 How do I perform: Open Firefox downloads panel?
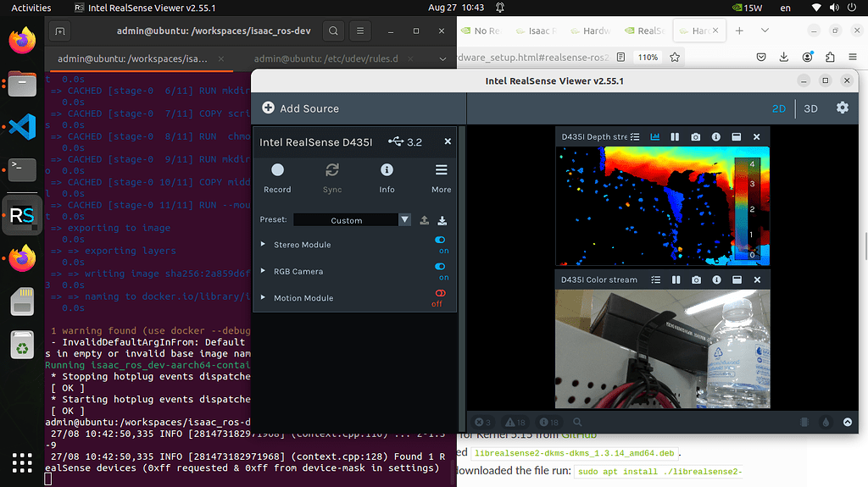click(x=784, y=57)
